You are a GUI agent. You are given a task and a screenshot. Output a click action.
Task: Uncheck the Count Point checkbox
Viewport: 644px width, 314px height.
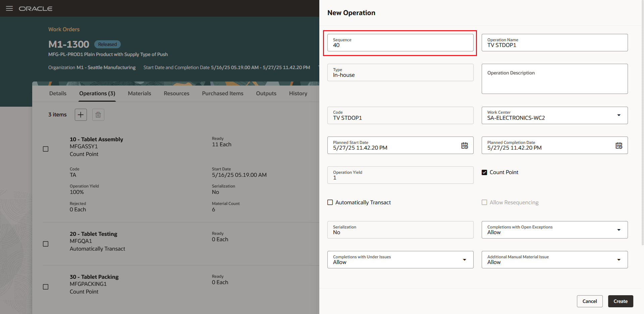(x=484, y=172)
